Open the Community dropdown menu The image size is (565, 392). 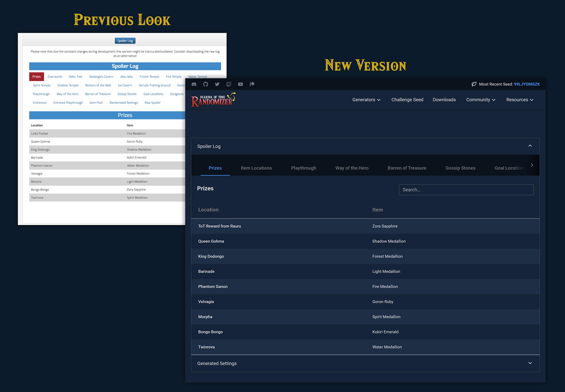[481, 100]
